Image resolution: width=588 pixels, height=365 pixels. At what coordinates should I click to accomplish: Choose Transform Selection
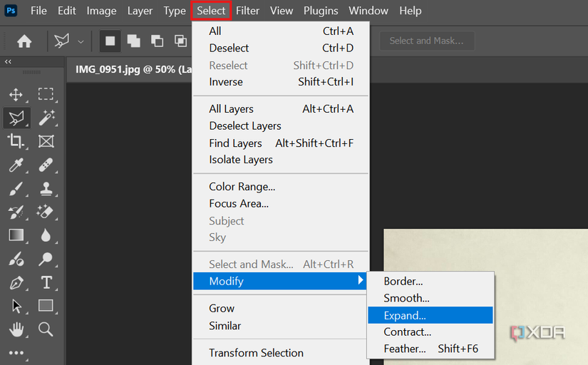pyautogui.click(x=281, y=353)
